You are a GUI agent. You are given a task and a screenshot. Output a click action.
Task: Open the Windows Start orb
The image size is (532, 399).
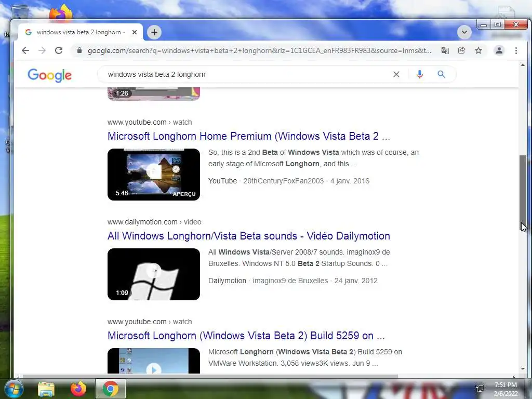14,389
